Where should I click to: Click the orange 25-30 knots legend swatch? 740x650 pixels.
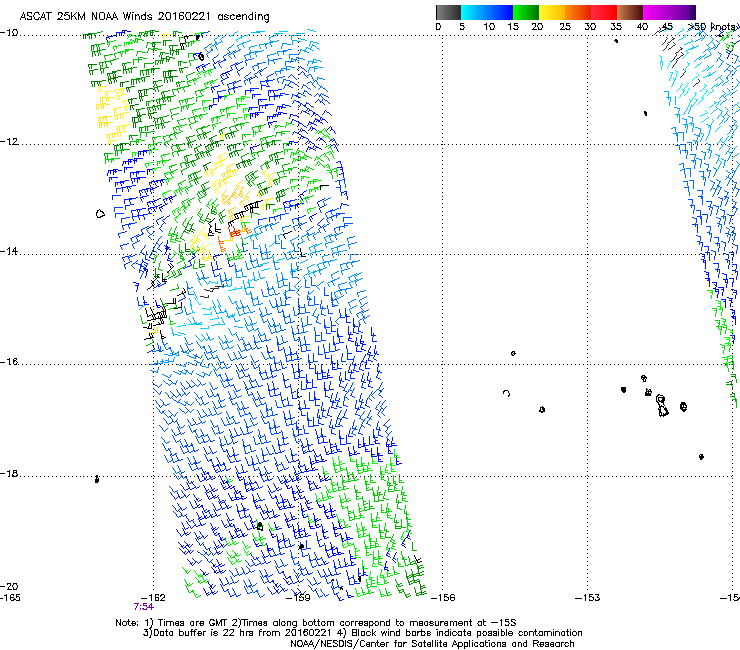click(x=578, y=12)
